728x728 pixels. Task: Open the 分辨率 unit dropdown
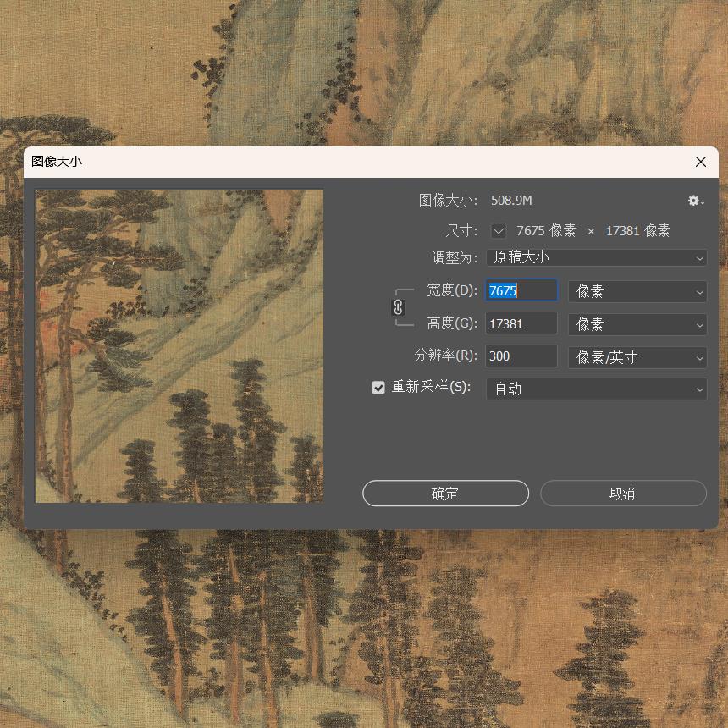[637, 357]
